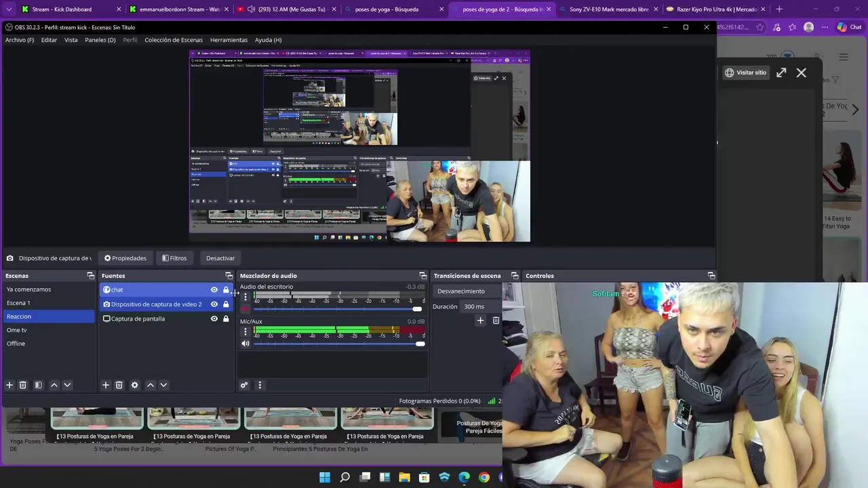Add a new source in Fuentes
Screen dimensions: 868x488
click(x=106, y=385)
